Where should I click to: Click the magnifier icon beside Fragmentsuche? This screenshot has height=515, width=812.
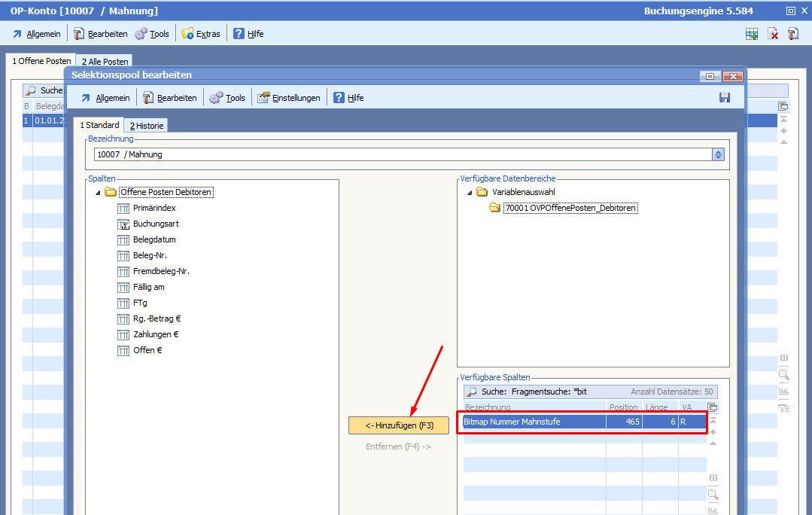click(473, 392)
